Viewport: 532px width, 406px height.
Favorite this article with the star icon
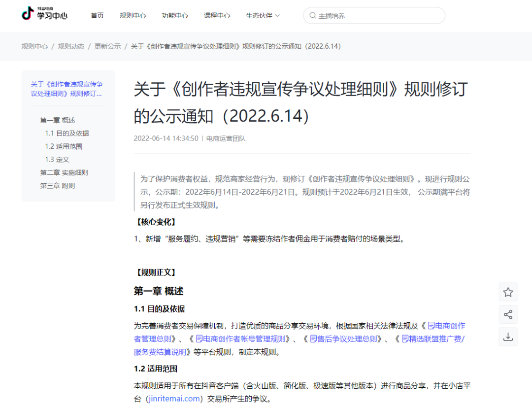508,292
